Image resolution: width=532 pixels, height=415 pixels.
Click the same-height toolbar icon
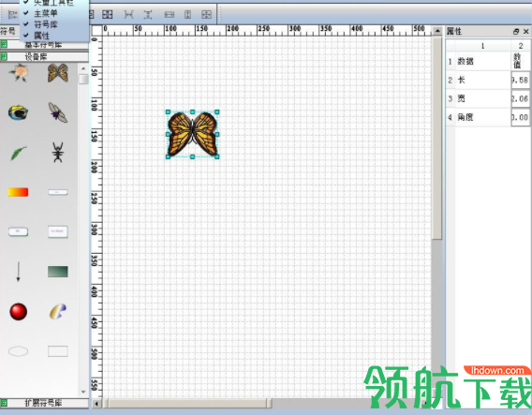187,14
